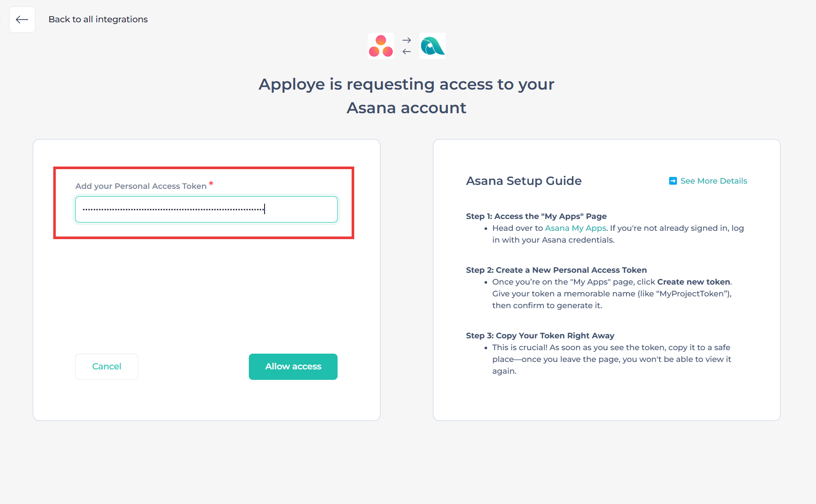Click the Cancel button
Viewport: 816px width, 504px height.
coord(107,367)
